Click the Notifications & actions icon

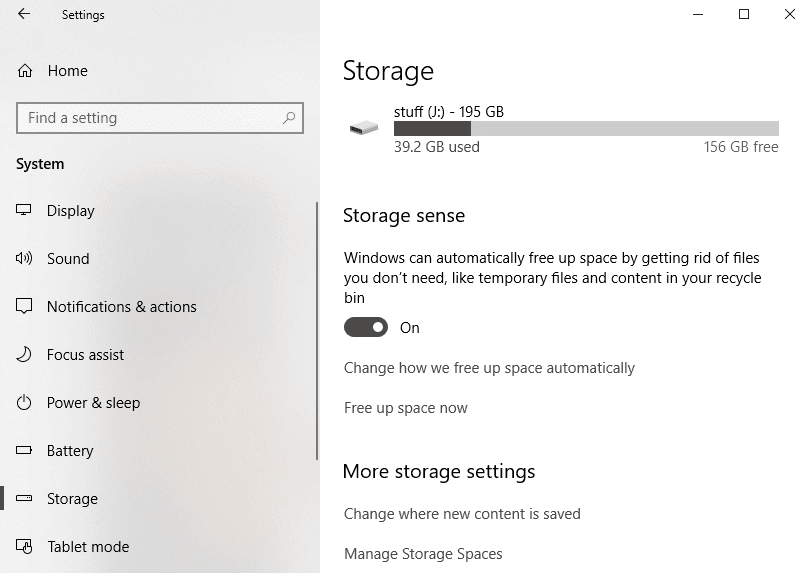coord(25,307)
